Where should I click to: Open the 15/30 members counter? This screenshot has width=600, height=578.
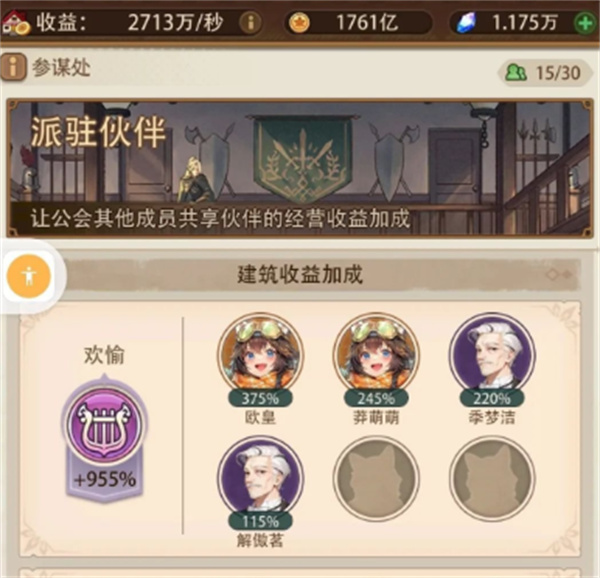(x=544, y=72)
